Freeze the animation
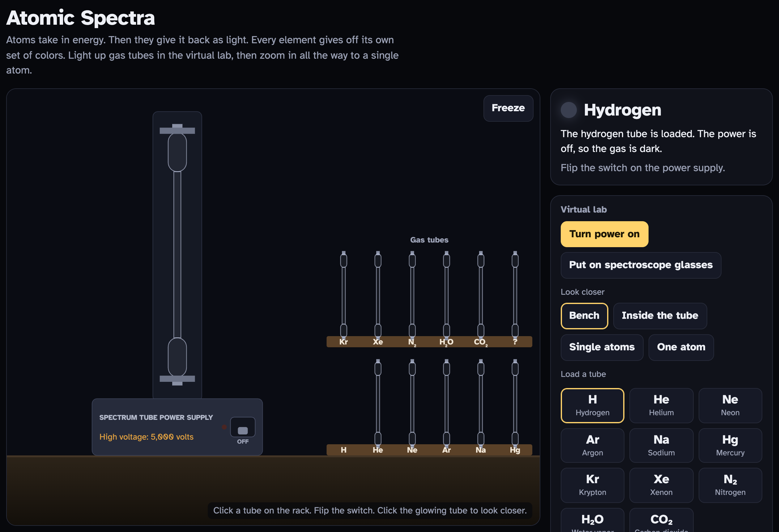The height and width of the screenshot is (532, 779). click(508, 108)
